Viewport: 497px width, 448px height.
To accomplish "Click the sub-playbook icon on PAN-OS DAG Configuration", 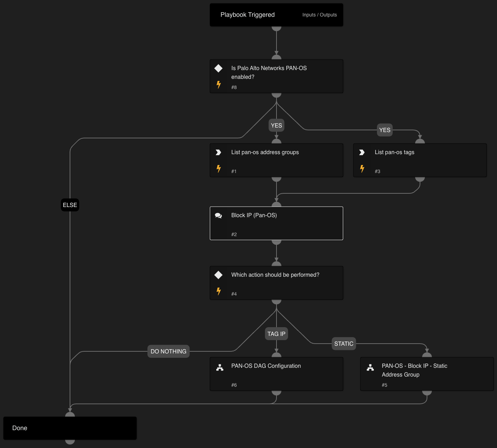I will pos(220,367).
